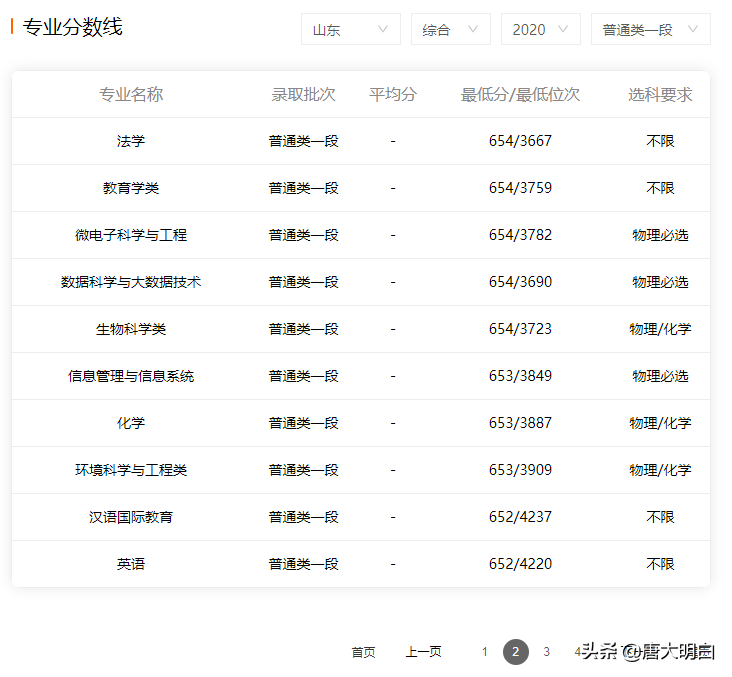Click score 654/3723 cell

click(x=520, y=329)
